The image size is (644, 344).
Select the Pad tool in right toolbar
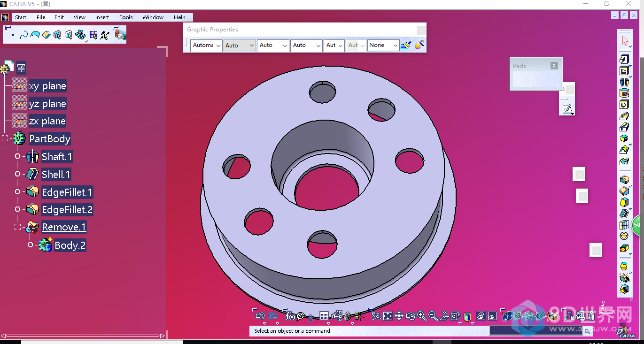(624, 59)
